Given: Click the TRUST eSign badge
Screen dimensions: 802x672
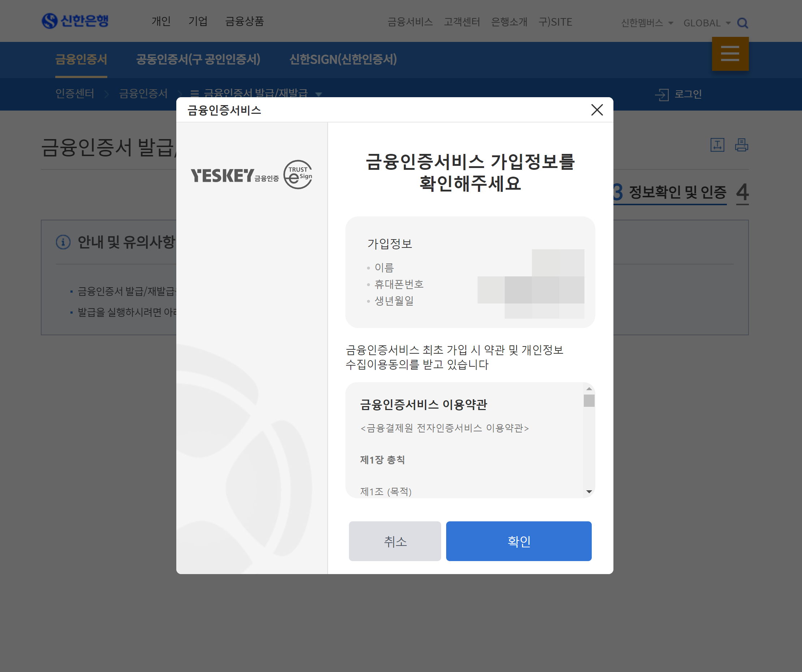Looking at the screenshot, I should click(298, 174).
